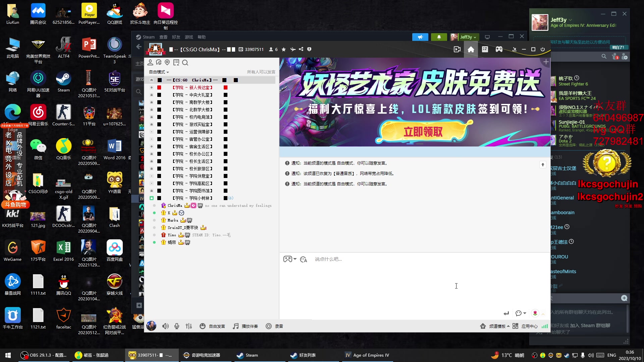
Task: Select channel 【学院 - 中央大礼堂】
Action: click(x=192, y=95)
